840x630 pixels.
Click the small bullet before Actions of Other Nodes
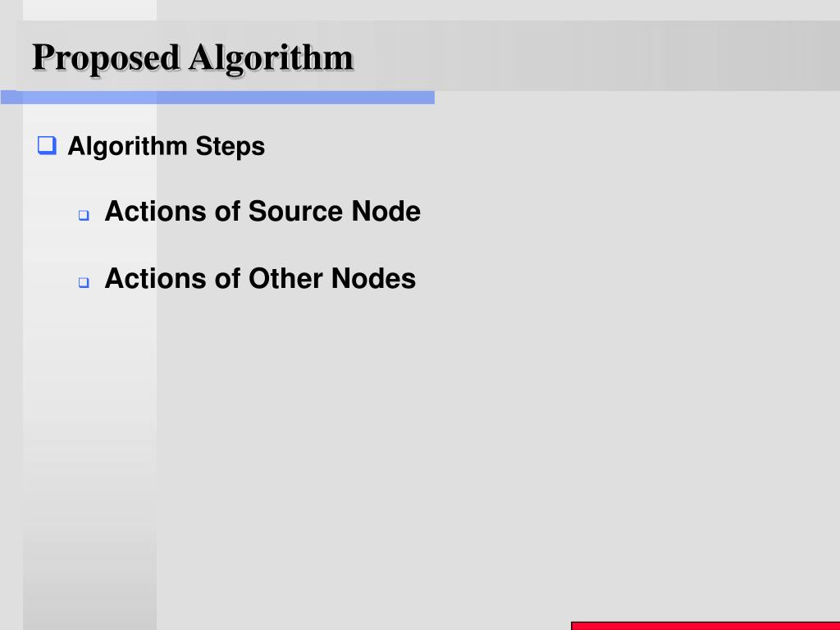point(84,282)
